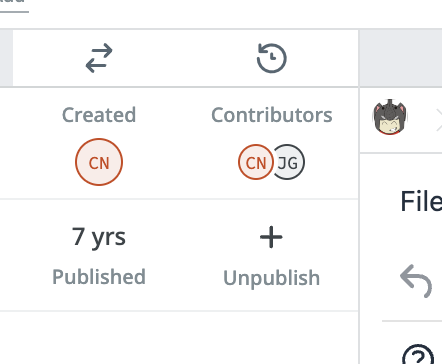The image size is (442, 364).
Task: Click the cat-hat user avatar
Action: click(390, 117)
